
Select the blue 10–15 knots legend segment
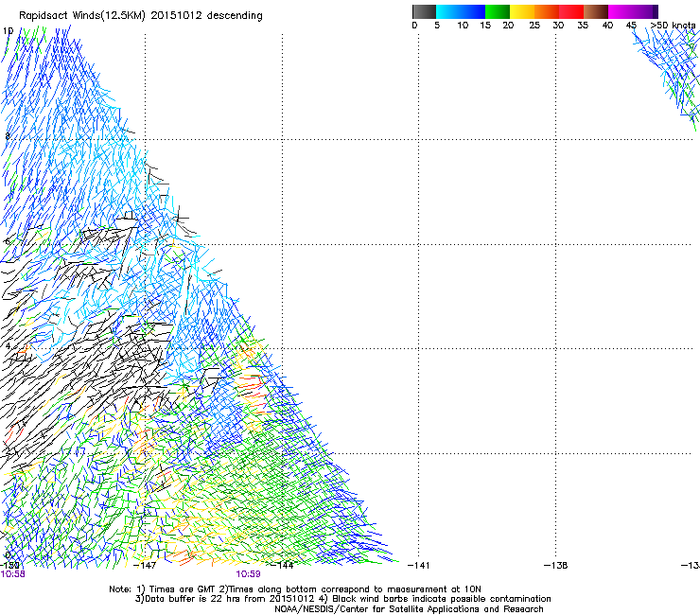(x=473, y=11)
